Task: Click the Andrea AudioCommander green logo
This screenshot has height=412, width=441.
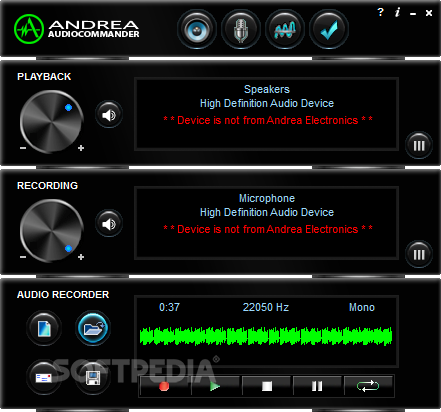Action: (x=29, y=29)
